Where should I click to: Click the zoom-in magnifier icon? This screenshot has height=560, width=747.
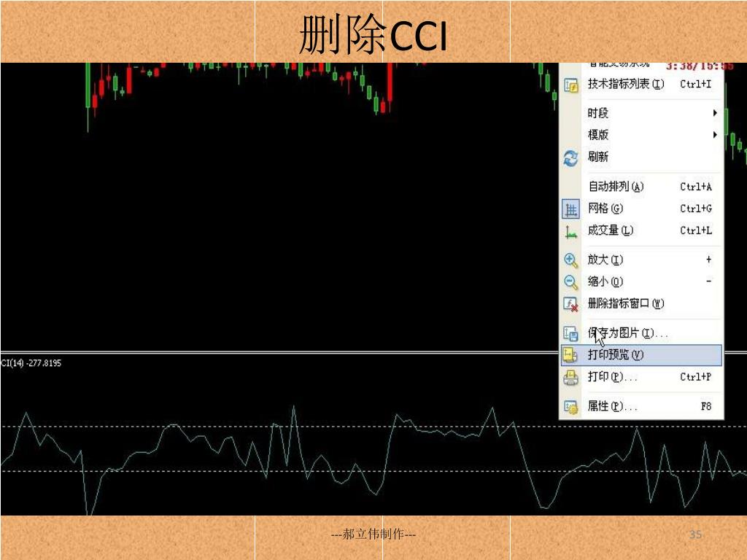[570, 260]
